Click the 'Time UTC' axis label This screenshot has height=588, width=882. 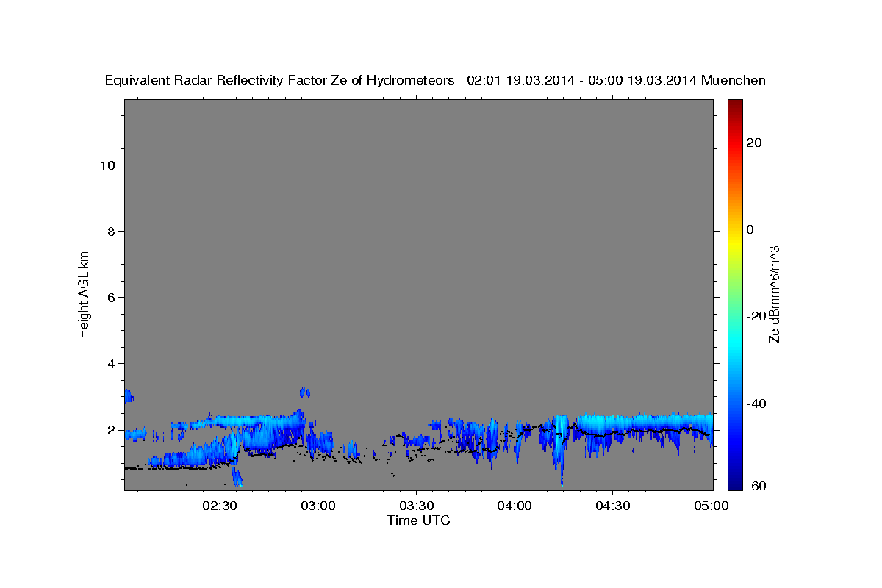click(418, 520)
